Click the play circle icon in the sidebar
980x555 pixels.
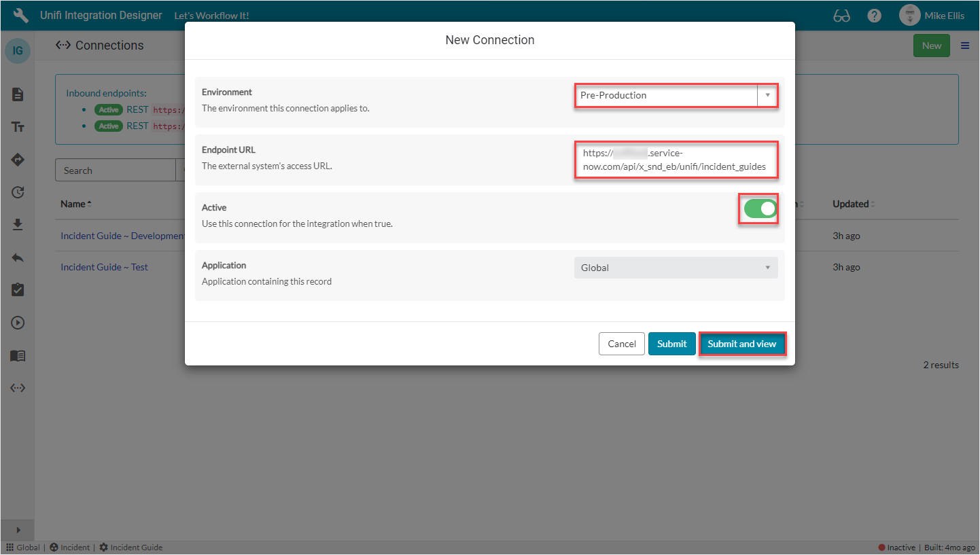(x=18, y=323)
